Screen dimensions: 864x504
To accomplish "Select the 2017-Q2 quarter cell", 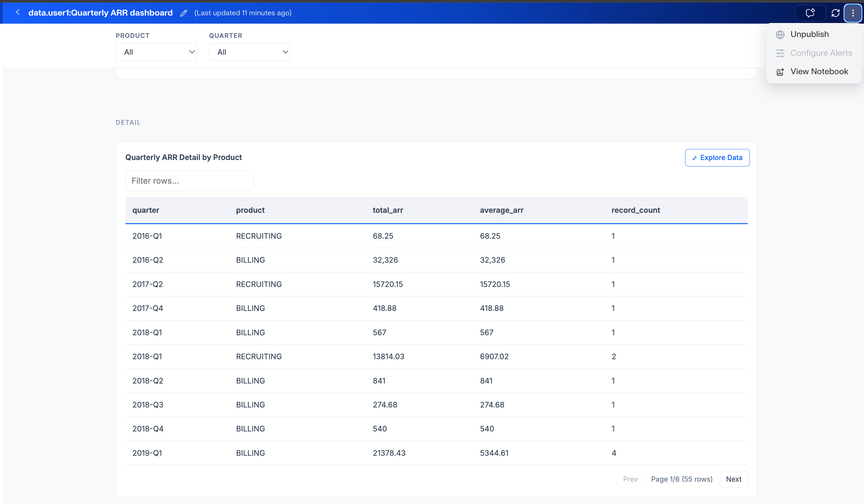I will 147,284.
